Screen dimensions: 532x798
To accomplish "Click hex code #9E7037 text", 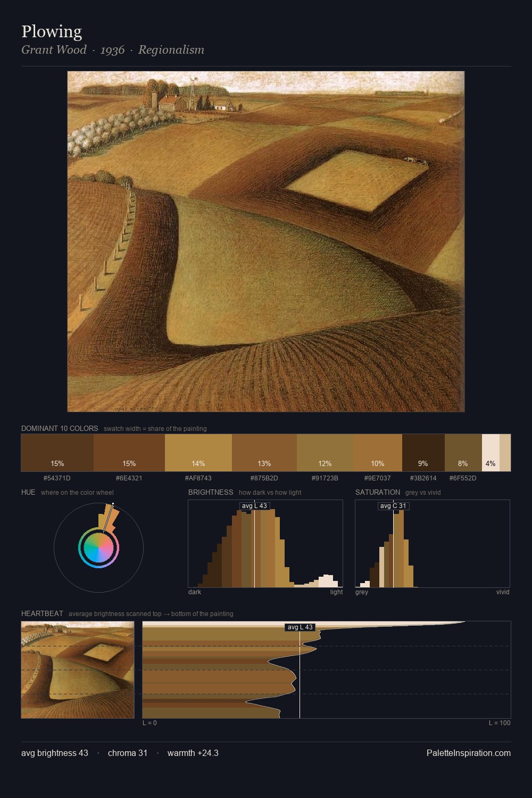I will (377, 478).
